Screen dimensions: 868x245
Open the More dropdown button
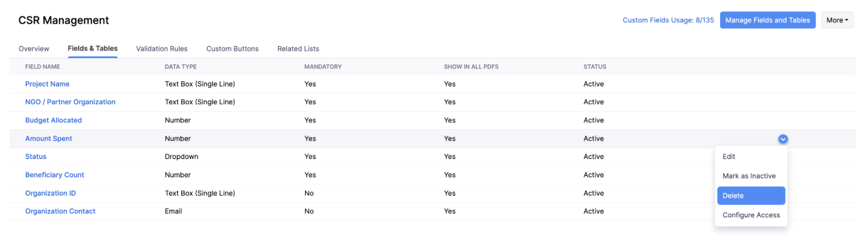tap(837, 20)
